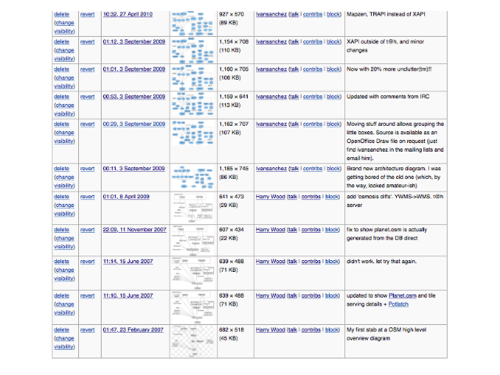Open the 8 April 2009 diagram thumbnail
Screen dimensions: 500x375
click(193, 208)
